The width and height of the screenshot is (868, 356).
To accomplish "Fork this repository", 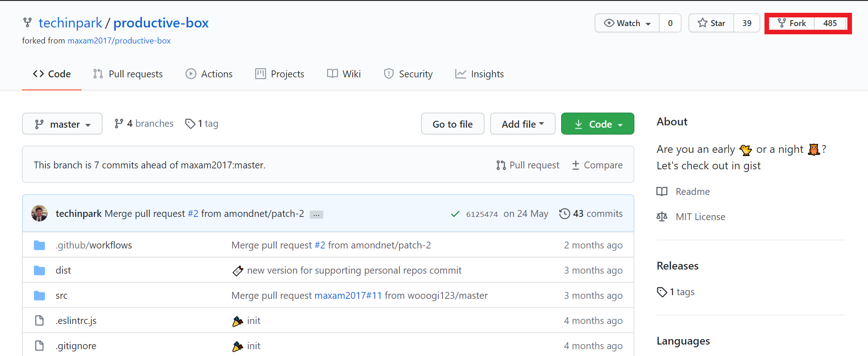I will pyautogui.click(x=792, y=23).
